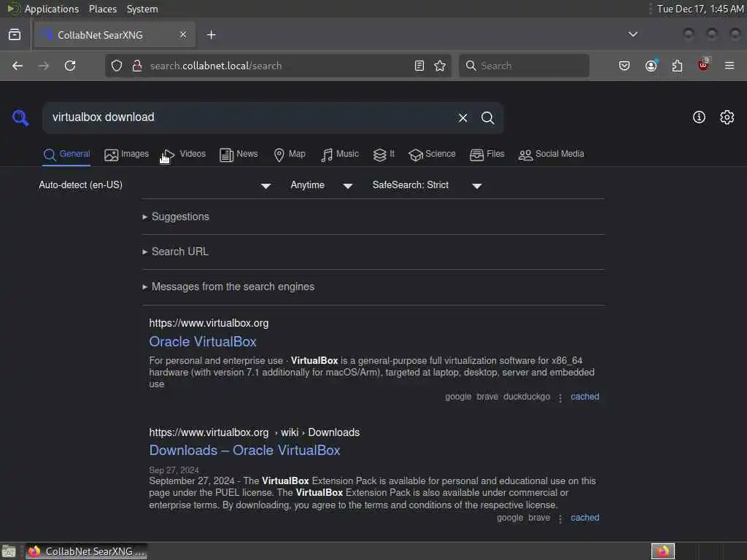747x560 pixels.
Task: Switch to the Images tab
Action: tap(127, 155)
